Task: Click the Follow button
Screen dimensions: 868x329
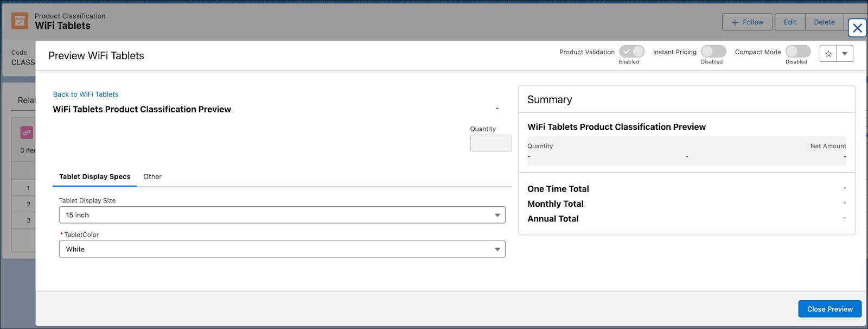Action: [747, 22]
